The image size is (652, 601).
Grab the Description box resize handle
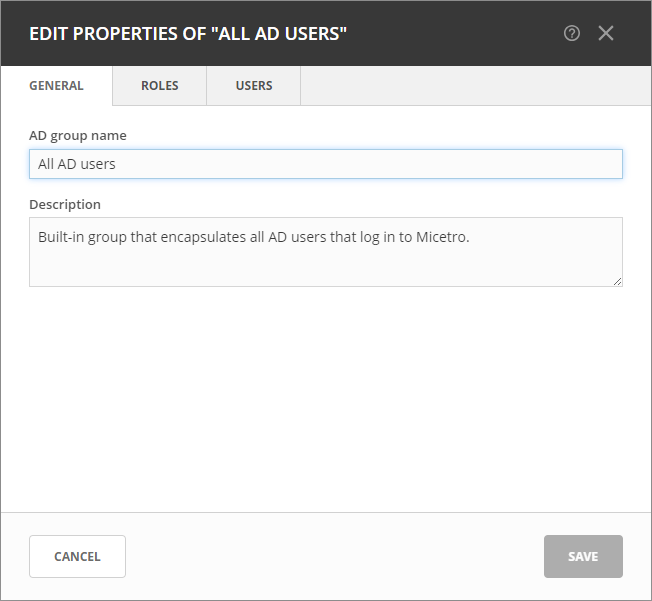(x=617, y=281)
